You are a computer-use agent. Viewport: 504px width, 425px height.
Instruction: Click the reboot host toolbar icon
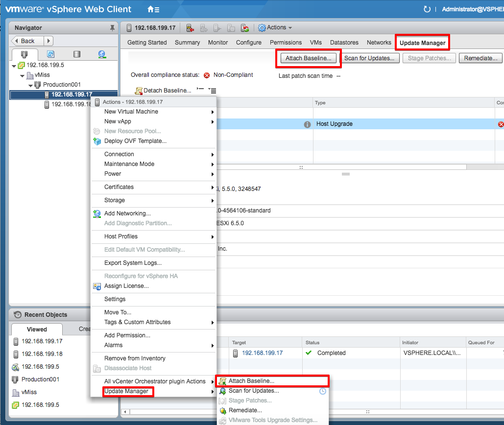pos(245,28)
